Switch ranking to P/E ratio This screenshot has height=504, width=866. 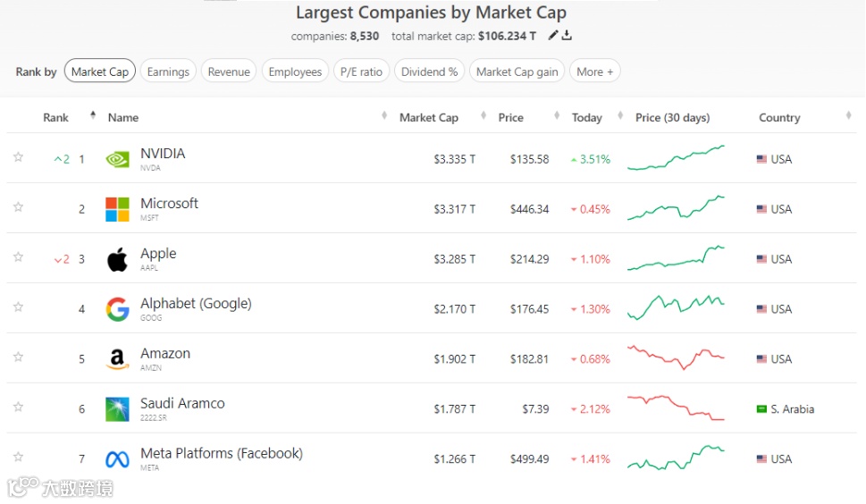(361, 71)
